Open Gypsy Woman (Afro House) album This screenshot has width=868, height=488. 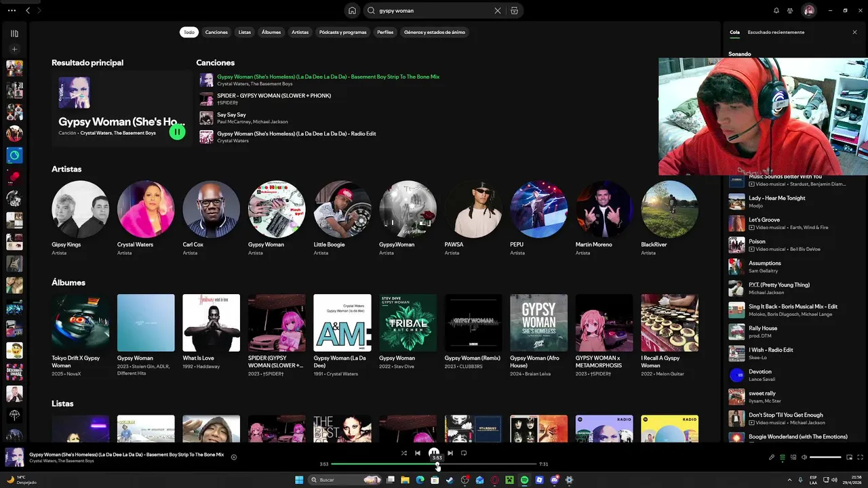[538, 335]
